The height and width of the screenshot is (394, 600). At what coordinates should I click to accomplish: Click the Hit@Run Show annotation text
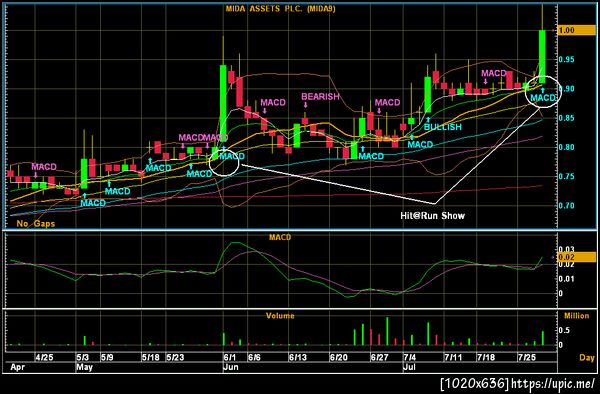(432, 215)
